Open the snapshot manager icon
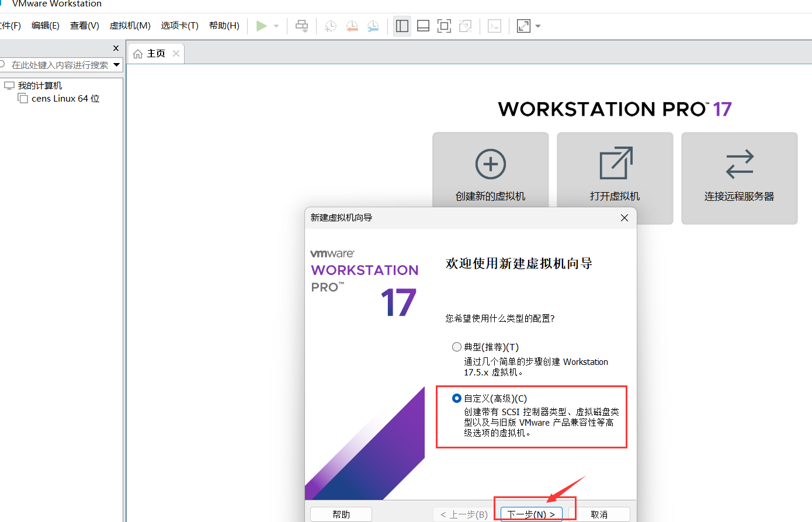 click(373, 26)
